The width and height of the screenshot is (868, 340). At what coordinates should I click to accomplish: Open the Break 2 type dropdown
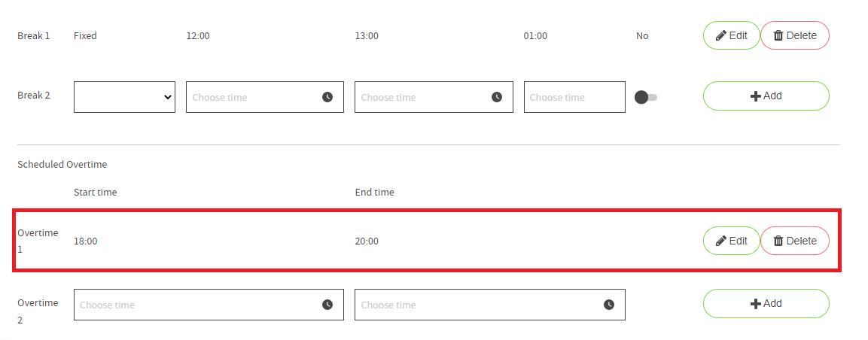click(x=124, y=97)
